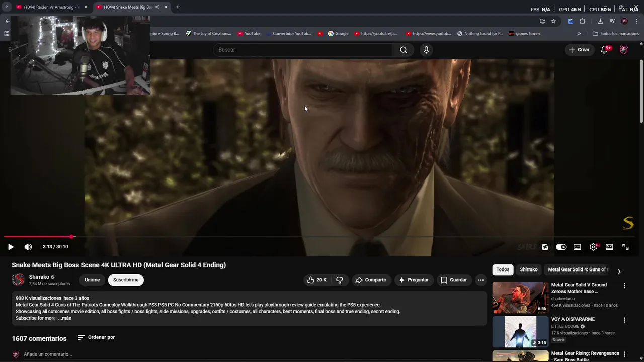This screenshot has height=362, width=644.
Task: Open a new browser tab
Action: click(x=178, y=7)
